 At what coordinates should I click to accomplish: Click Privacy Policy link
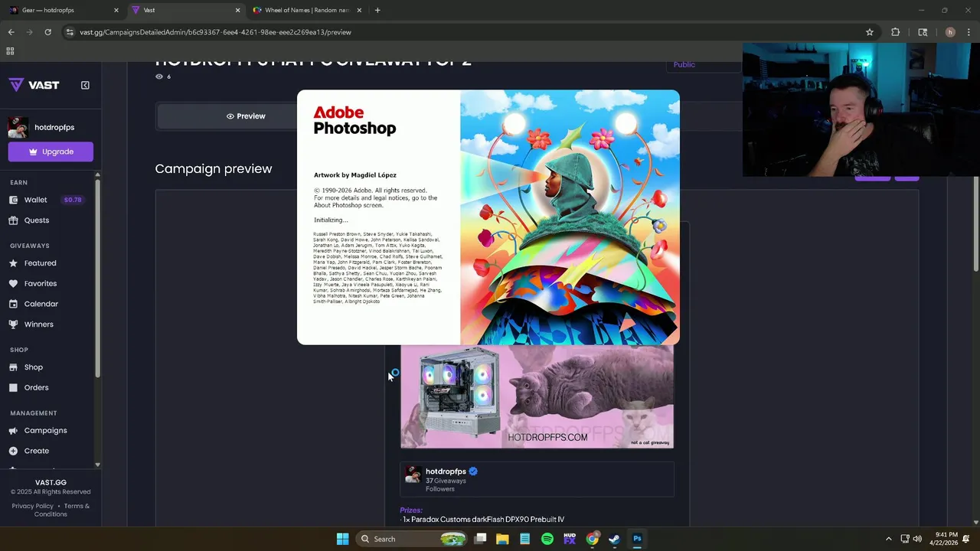point(33,506)
